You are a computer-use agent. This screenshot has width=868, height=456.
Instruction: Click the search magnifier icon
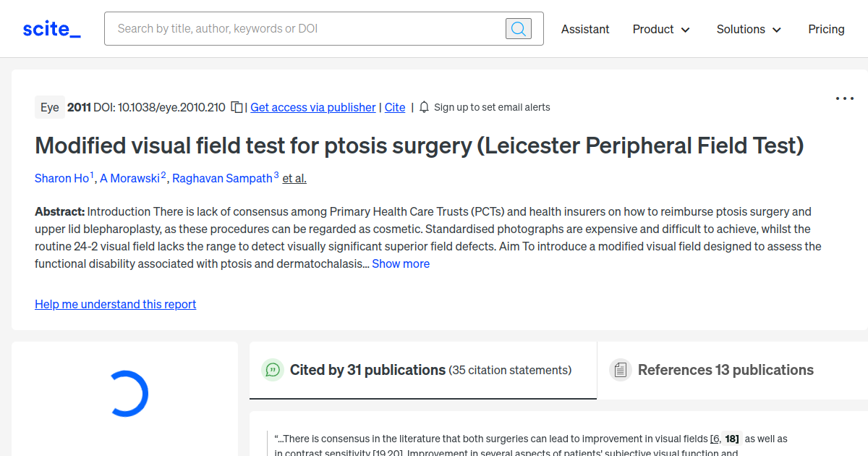pyautogui.click(x=518, y=28)
